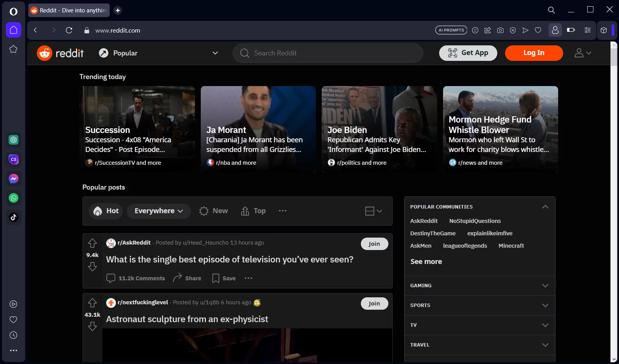Open more options on AskReddit post

[x=248, y=278]
